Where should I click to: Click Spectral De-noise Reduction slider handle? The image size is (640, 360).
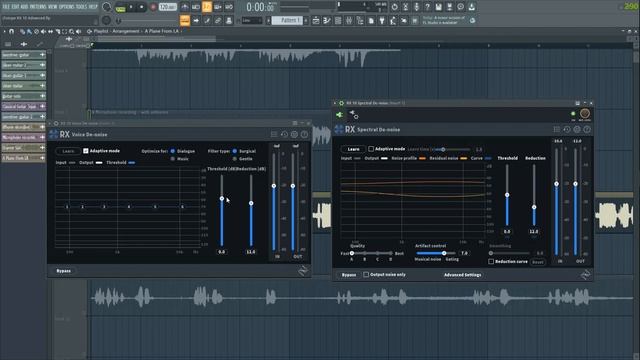[x=534, y=207]
